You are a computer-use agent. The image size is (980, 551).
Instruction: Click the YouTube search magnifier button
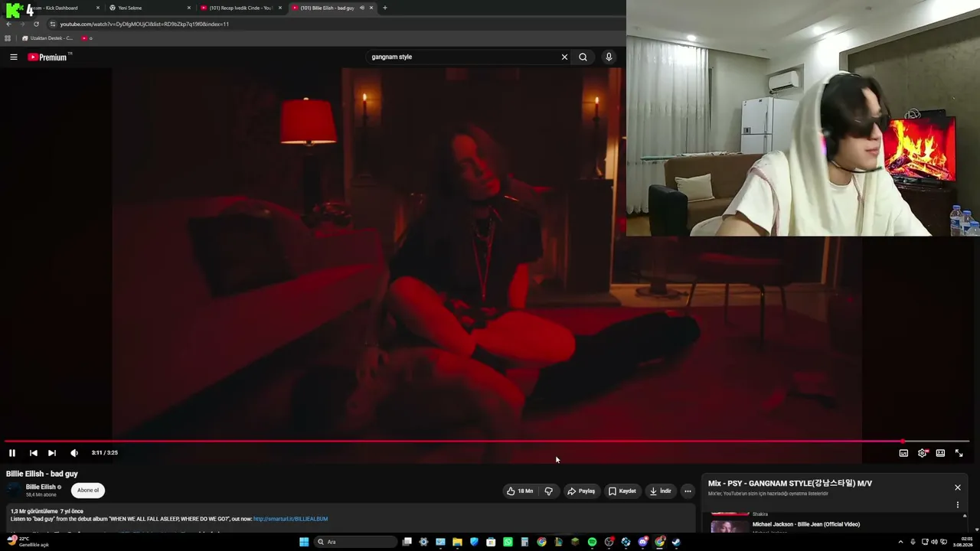pyautogui.click(x=583, y=57)
